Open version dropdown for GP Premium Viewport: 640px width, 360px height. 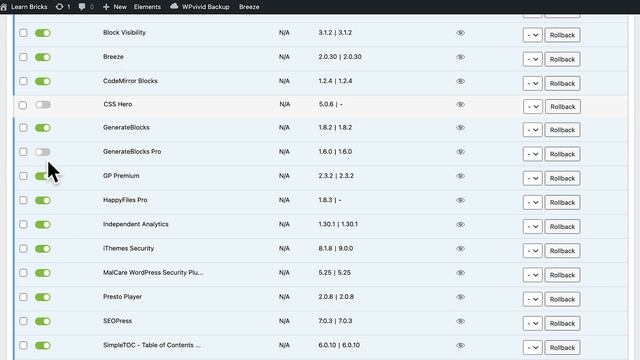coord(532,178)
